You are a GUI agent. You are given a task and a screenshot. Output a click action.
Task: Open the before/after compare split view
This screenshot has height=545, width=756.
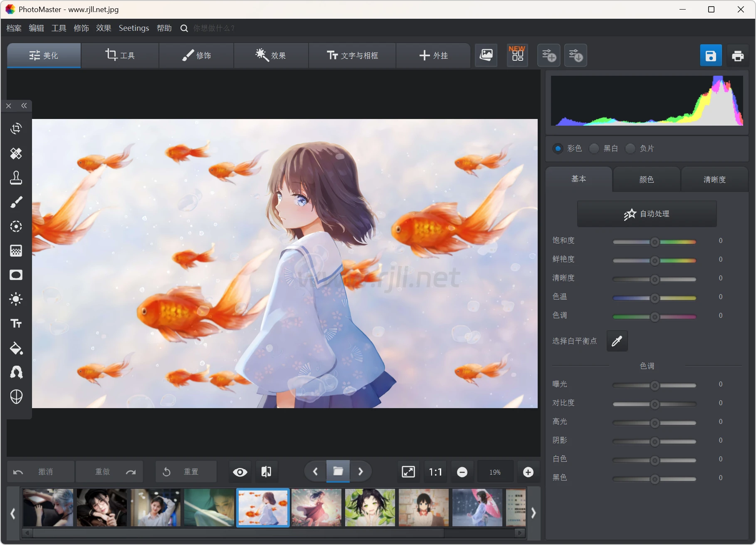[266, 472]
